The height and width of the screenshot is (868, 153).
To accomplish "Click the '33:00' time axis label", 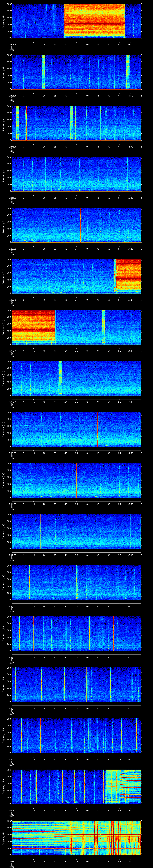I will [x=130, y=44].
